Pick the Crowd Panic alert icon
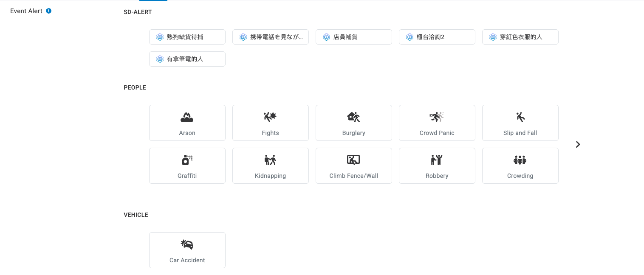644x275 pixels. [x=437, y=118]
